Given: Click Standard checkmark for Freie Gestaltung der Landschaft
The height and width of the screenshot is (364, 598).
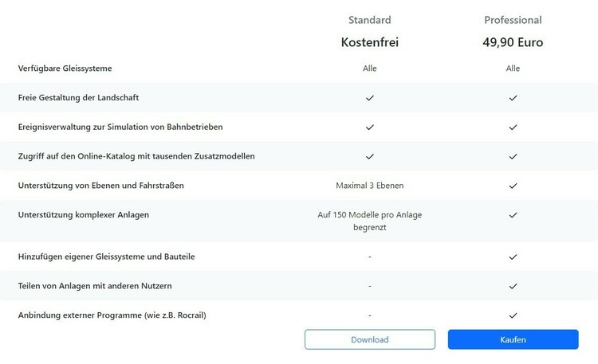Looking at the screenshot, I should (x=370, y=98).
